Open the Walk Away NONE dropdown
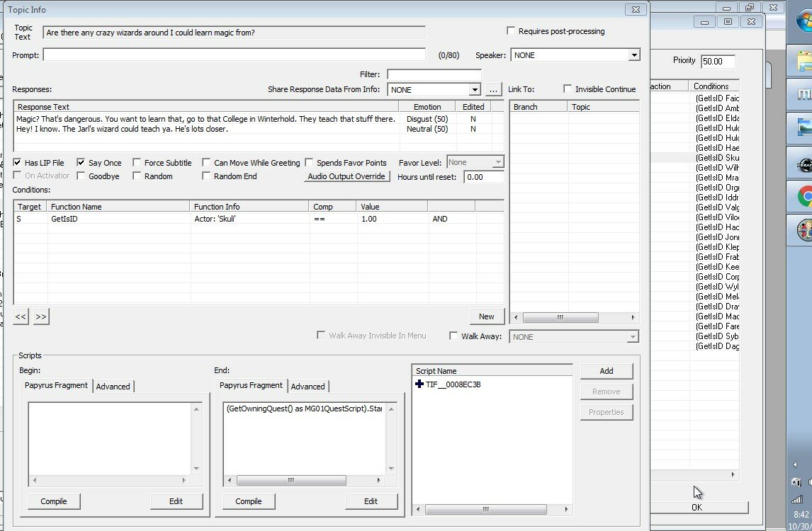Screen dimensions: 812x531 pyautogui.click(x=632, y=337)
